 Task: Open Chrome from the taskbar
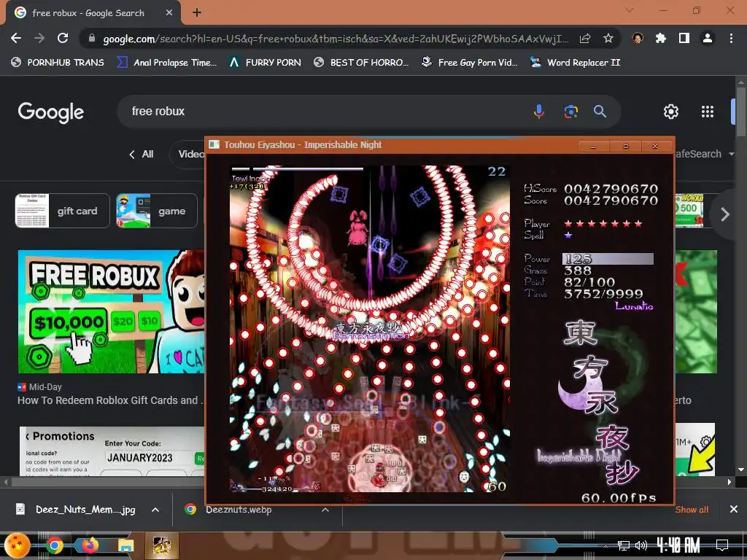pyautogui.click(x=54, y=545)
